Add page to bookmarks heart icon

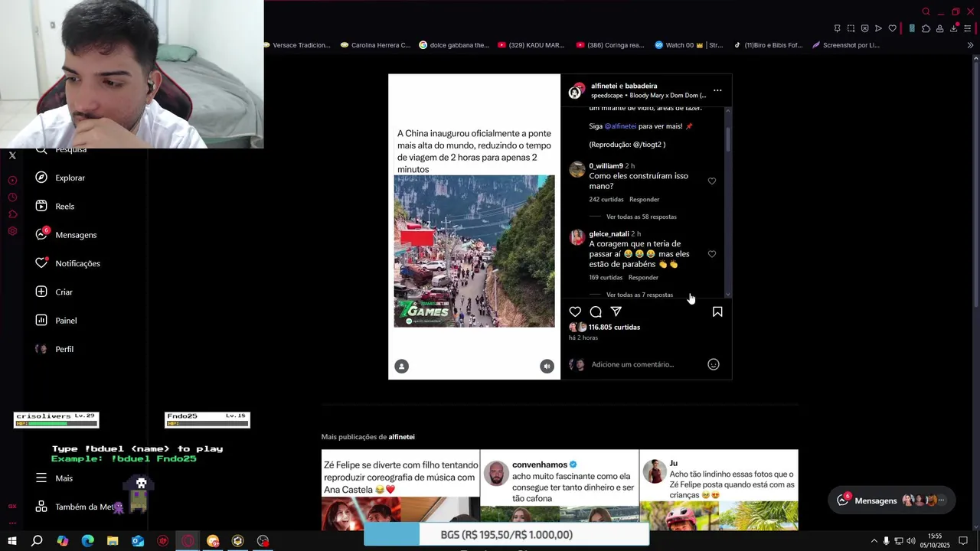pos(892,28)
